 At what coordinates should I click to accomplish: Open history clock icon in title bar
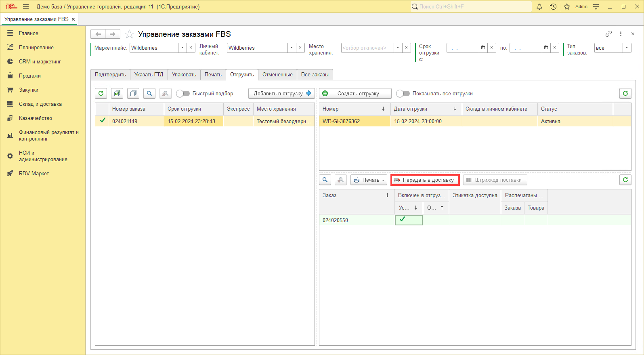click(553, 6)
